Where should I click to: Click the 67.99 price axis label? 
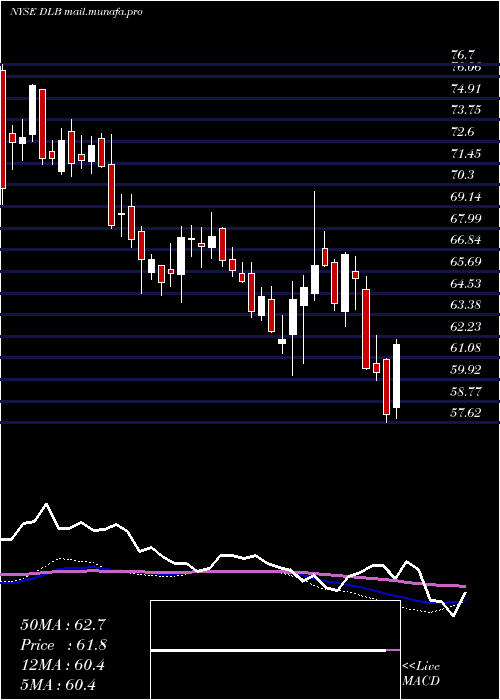466,218
